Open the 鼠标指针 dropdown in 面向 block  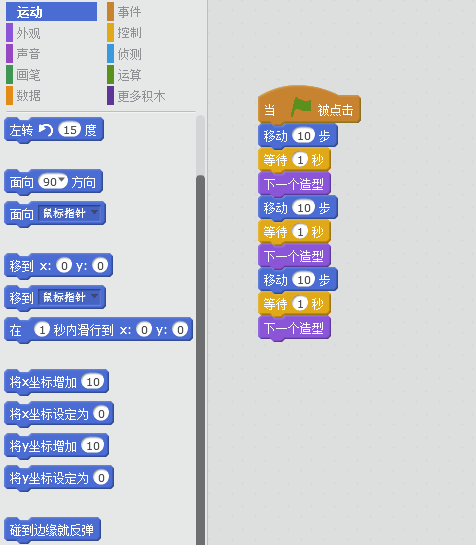(71, 213)
